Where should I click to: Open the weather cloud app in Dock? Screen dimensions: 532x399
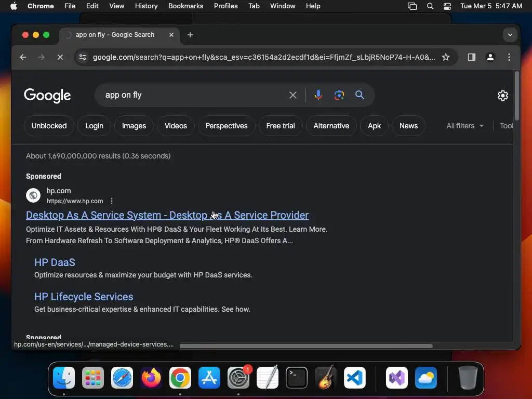pos(426,378)
